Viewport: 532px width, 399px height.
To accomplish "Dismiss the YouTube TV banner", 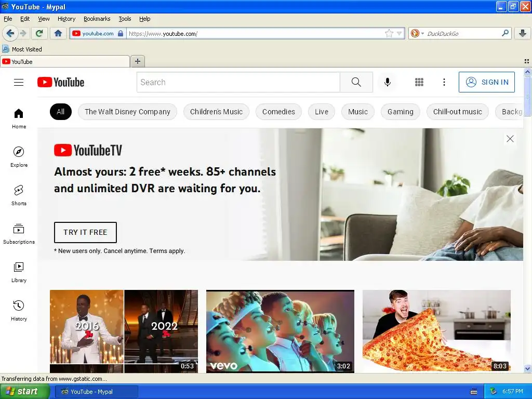I will pos(510,139).
